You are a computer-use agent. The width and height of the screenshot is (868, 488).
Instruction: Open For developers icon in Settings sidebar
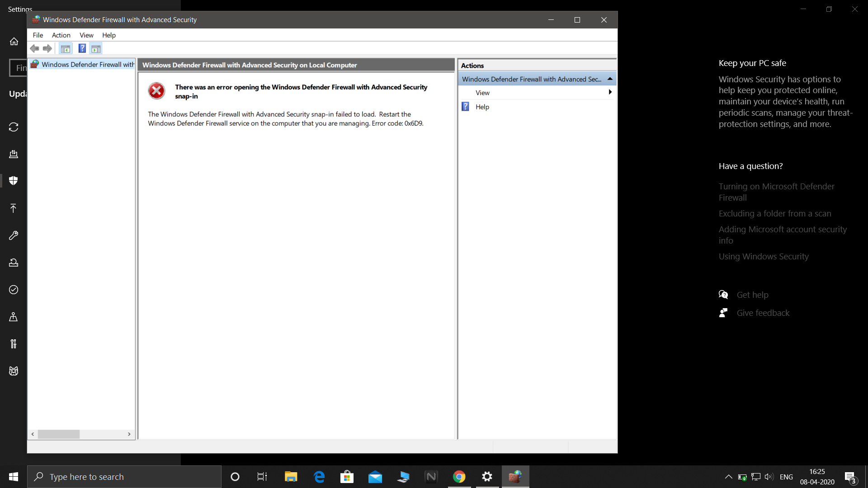pyautogui.click(x=14, y=344)
